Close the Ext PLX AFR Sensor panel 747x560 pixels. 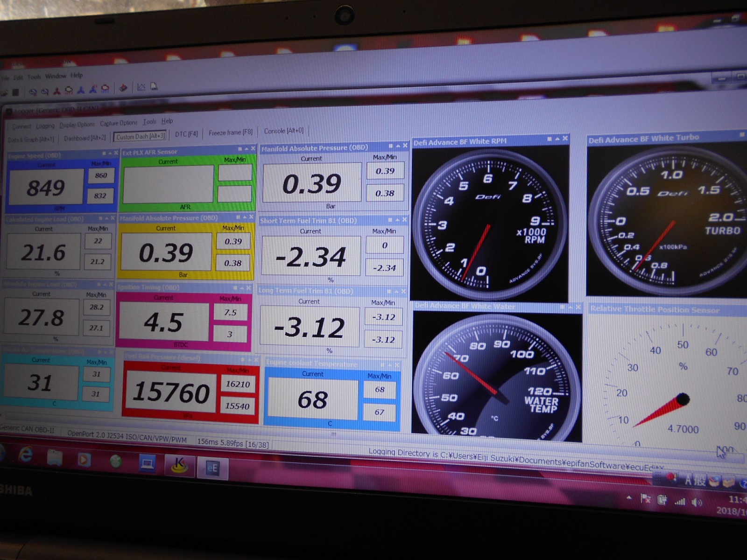(x=253, y=148)
